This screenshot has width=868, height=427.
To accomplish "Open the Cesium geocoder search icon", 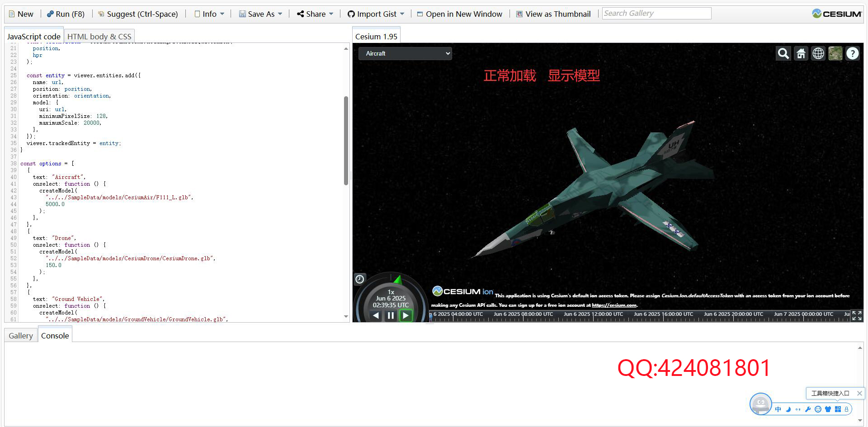I will point(783,53).
